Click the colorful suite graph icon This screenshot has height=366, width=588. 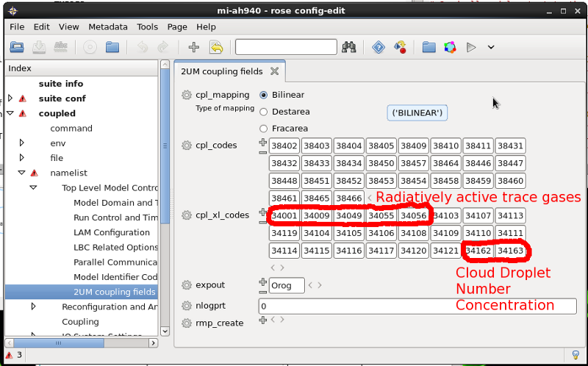pyautogui.click(x=450, y=47)
